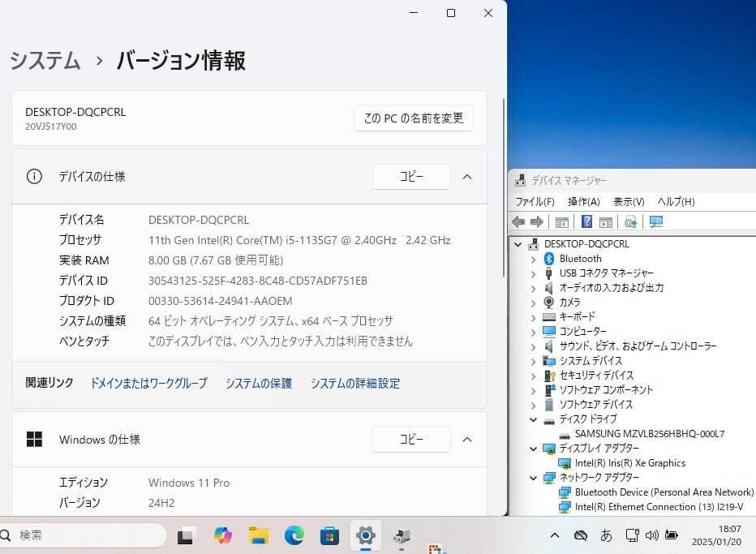Copy Windows specifications with コピー button
This screenshot has height=554, width=756.
click(411, 440)
